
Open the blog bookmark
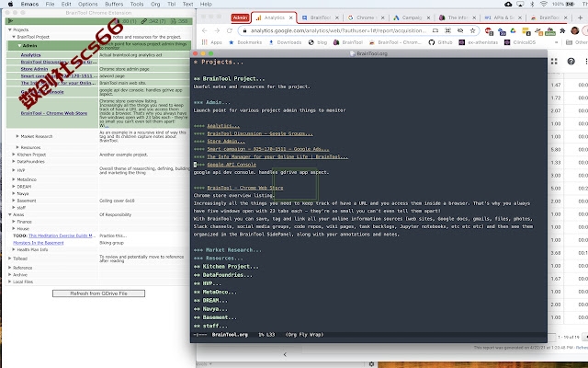pyautogui.click(x=318, y=42)
